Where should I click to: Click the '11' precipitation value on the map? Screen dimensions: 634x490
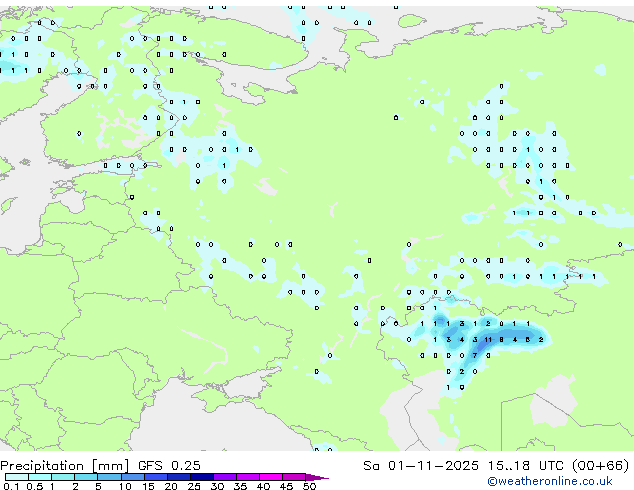pyautogui.click(x=488, y=340)
